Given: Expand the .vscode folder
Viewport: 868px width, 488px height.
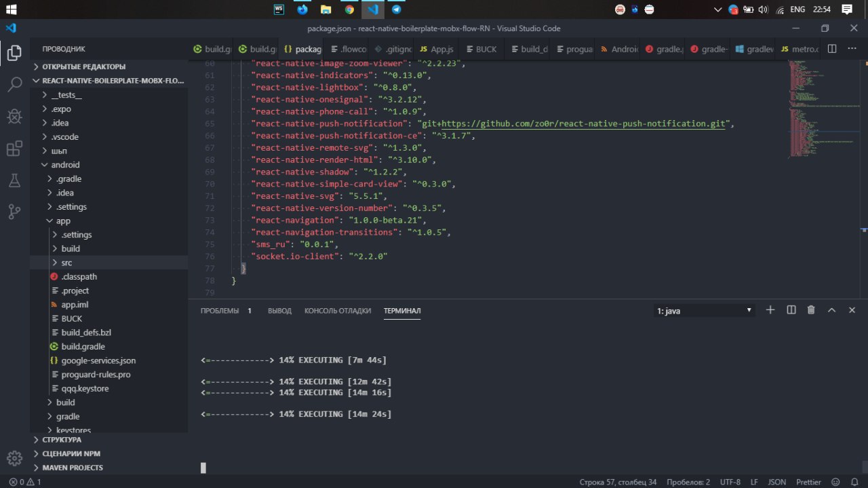Looking at the screenshot, I should (x=108, y=136).
